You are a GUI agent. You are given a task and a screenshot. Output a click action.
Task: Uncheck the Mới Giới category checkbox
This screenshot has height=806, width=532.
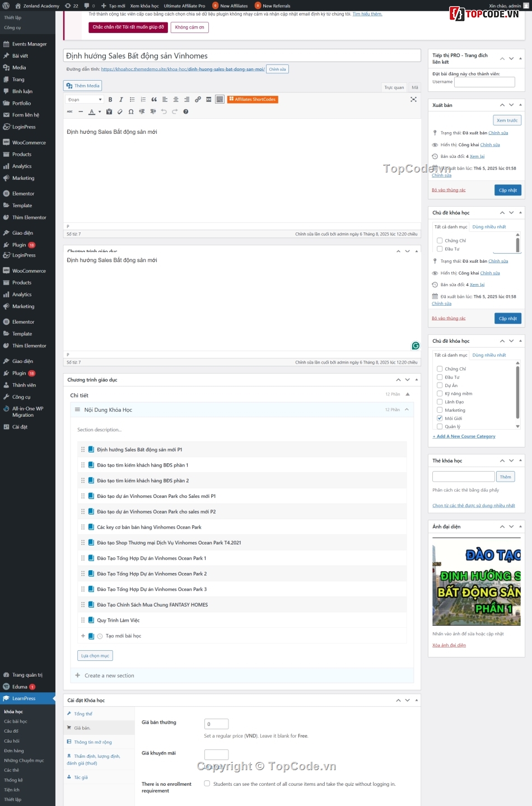click(x=440, y=418)
